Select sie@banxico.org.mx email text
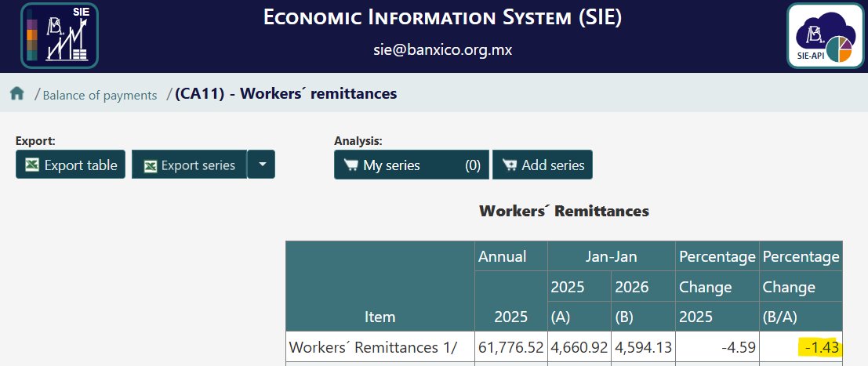868x366 pixels. tap(442, 50)
